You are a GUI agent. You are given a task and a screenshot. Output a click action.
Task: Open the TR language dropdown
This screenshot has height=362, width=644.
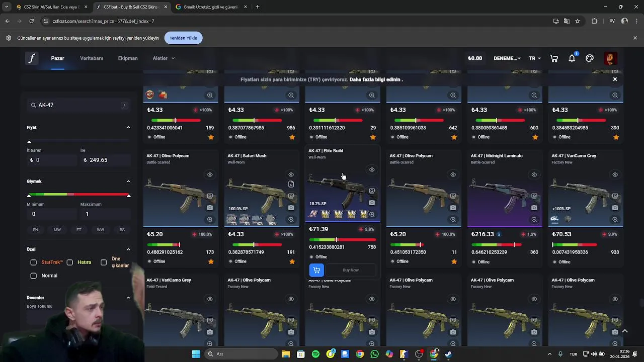[x=535, y=58]
